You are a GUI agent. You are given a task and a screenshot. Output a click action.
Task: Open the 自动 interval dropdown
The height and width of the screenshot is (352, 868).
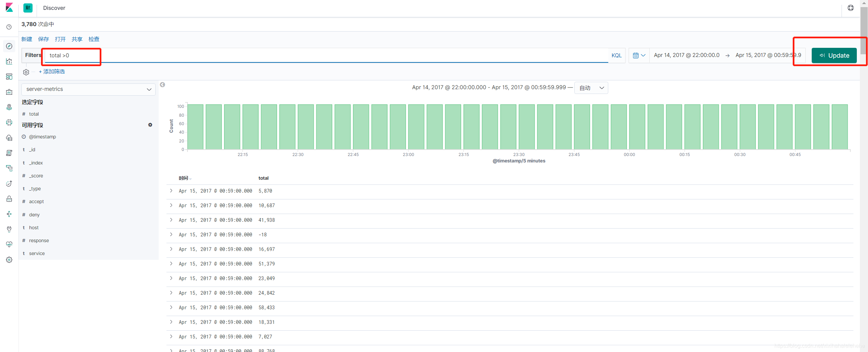(591, 88)
